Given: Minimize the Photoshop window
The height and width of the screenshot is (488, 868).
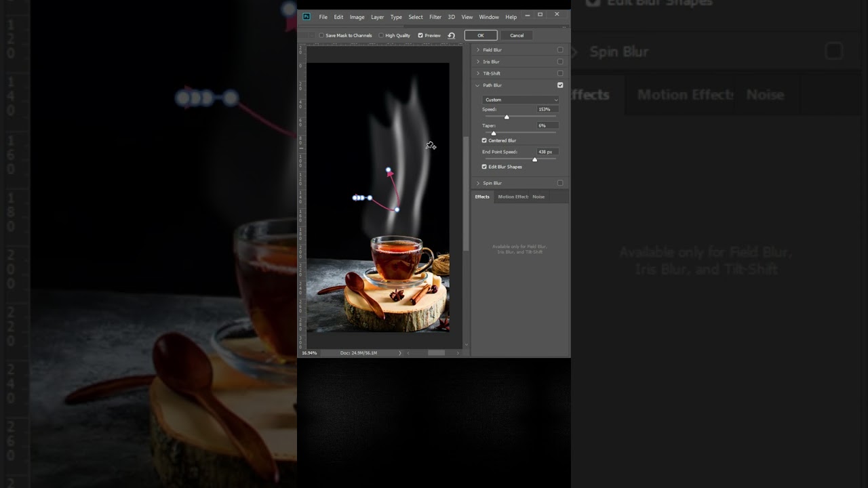Looking at the screenshot, I should click(x=528, y=14).
